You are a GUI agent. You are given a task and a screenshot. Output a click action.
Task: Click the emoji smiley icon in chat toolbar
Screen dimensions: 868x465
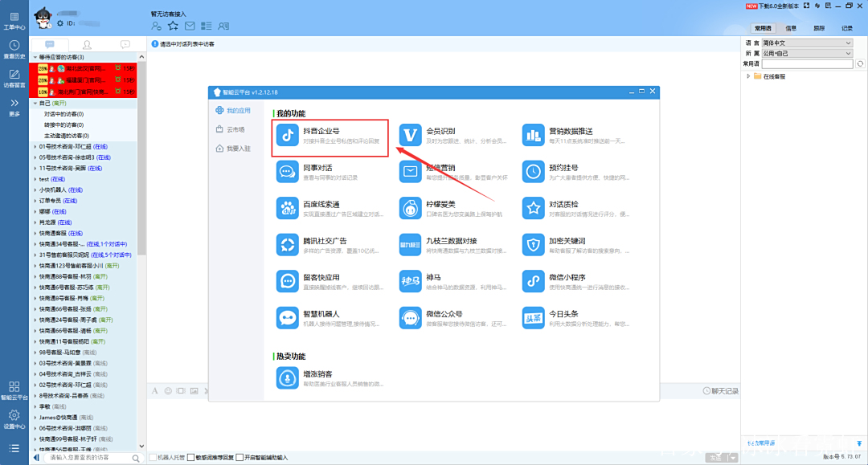point(168,391)
